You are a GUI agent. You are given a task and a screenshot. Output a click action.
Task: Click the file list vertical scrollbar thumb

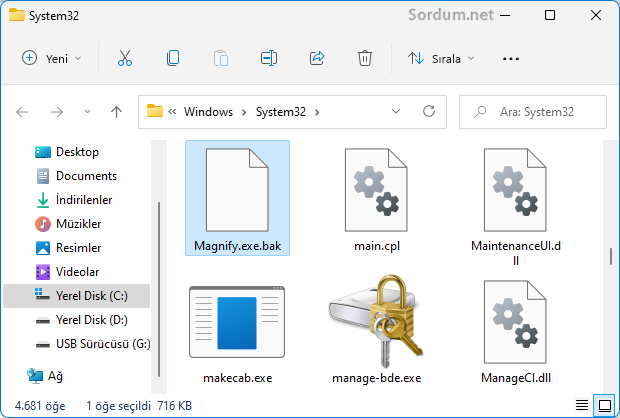(611, 257)
